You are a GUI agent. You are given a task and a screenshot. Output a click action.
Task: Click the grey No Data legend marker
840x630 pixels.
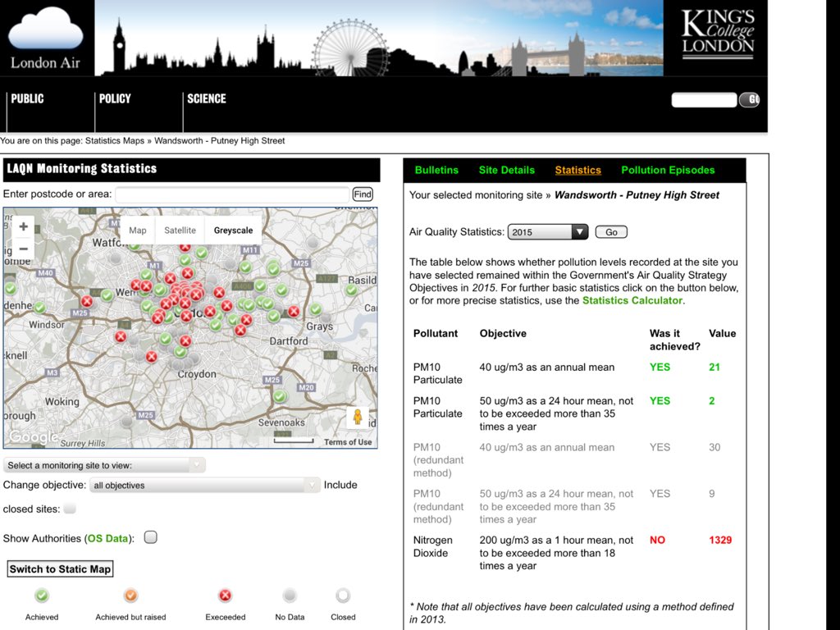[x=289, y=596]
